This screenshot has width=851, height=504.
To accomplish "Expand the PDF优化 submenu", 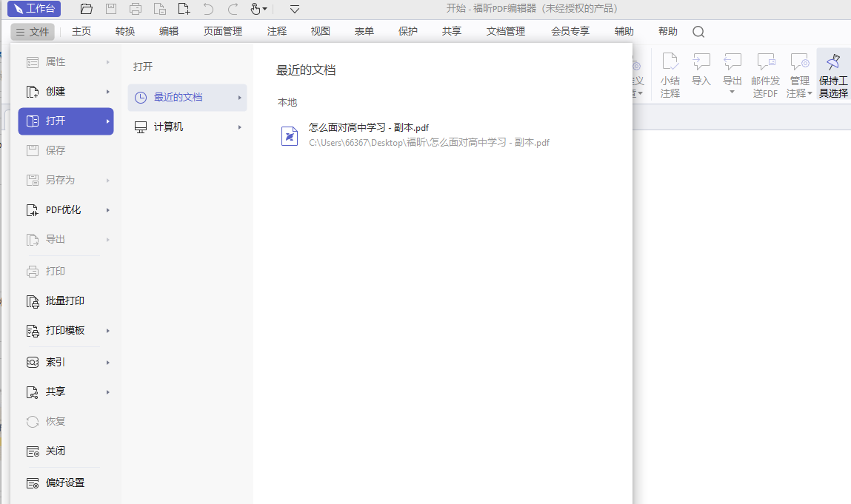I will (x=107, y=210).
